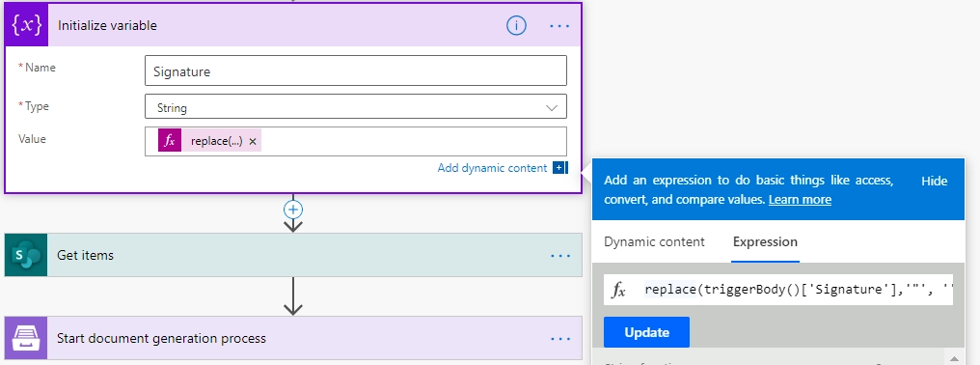Viewport: 980px width, 365px height.
Task: Click the Hide link in the blue banner
Action: point(935,181)
